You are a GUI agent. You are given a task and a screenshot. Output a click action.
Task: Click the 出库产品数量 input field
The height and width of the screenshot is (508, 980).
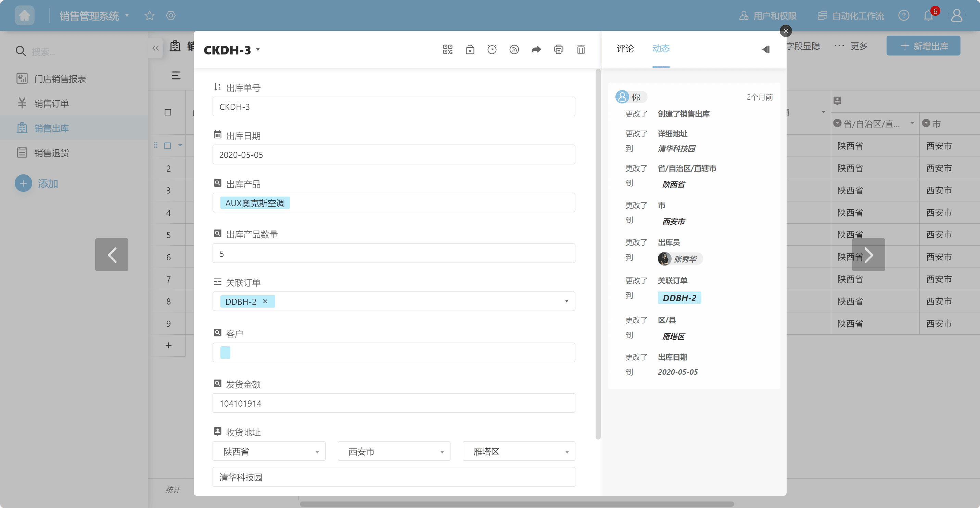(x=394, y=253)
